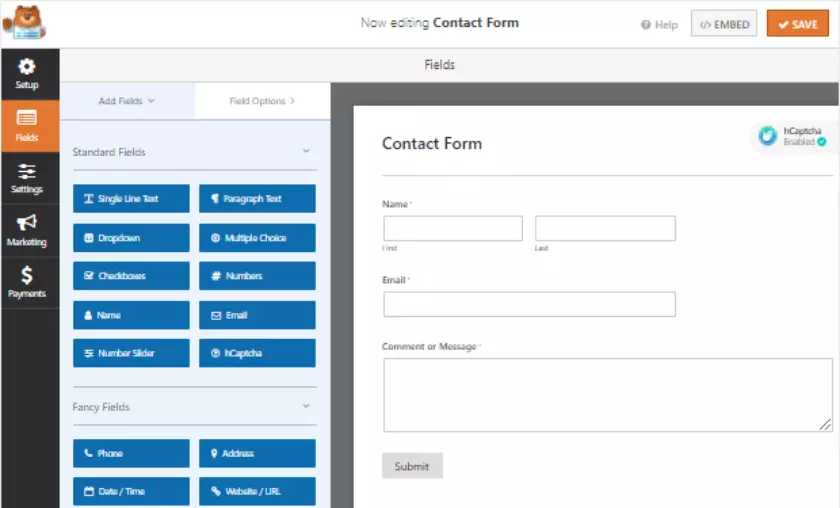Open the Marketing megaphone icon
Viewport: 840px width, 508px height.
pyautogui.click(x=27, y=222)
